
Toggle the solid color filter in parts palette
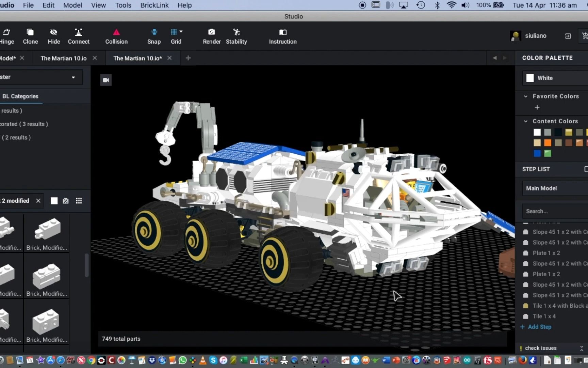[x=54, y=201]
